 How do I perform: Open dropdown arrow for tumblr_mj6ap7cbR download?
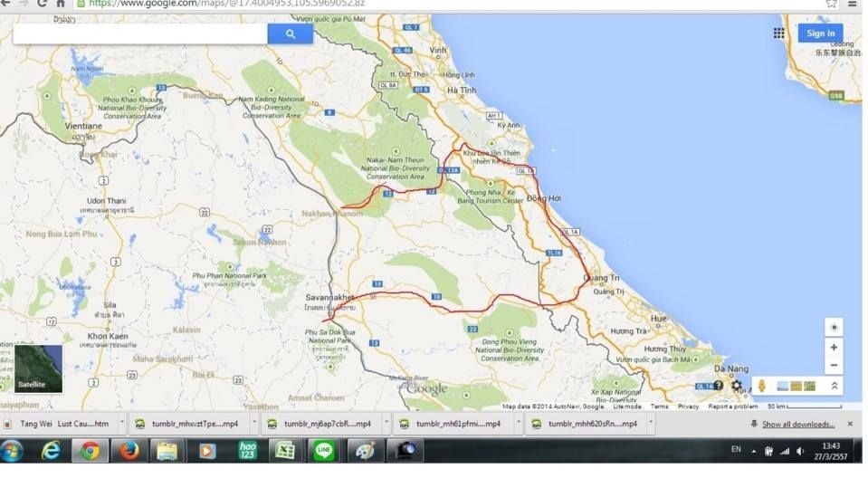tap(386, 424)
